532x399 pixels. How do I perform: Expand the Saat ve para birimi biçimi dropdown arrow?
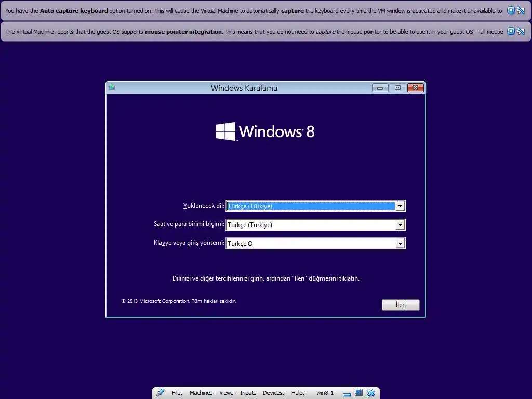401,224
